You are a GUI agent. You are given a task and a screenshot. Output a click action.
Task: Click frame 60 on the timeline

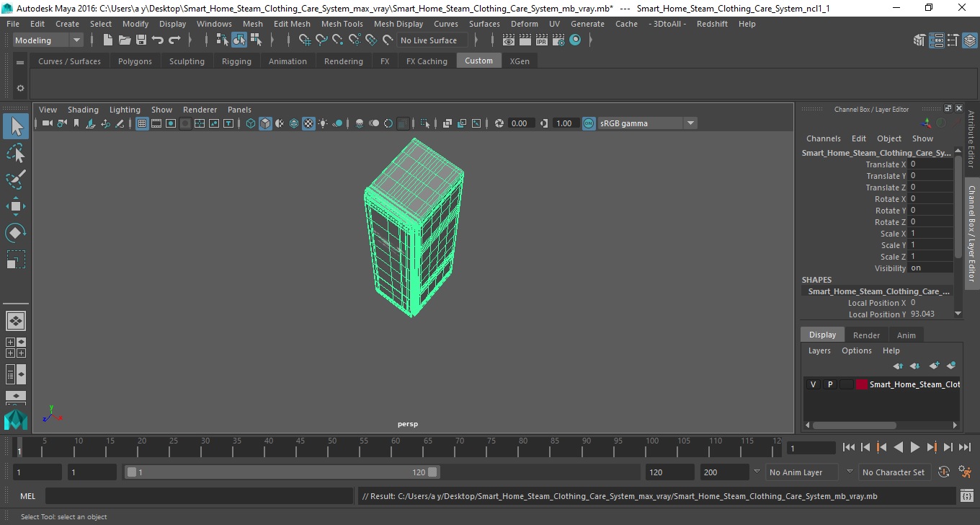(x=396, y=448)
